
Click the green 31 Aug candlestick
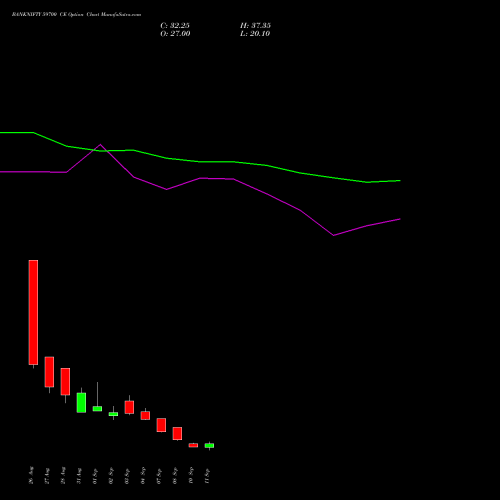tap(81, 403)
